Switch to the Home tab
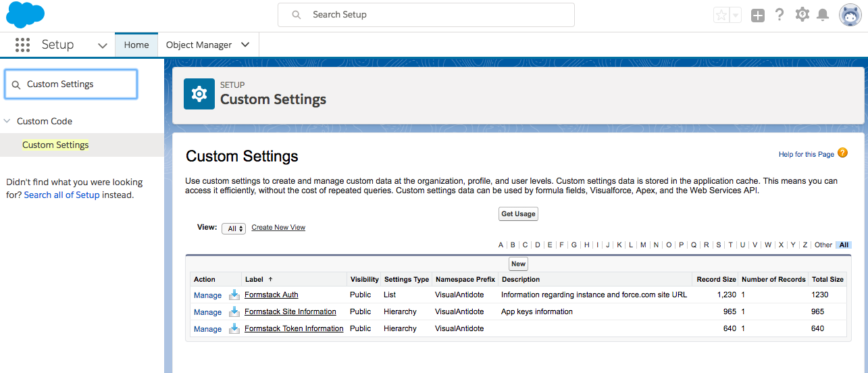 coord(136,45)
